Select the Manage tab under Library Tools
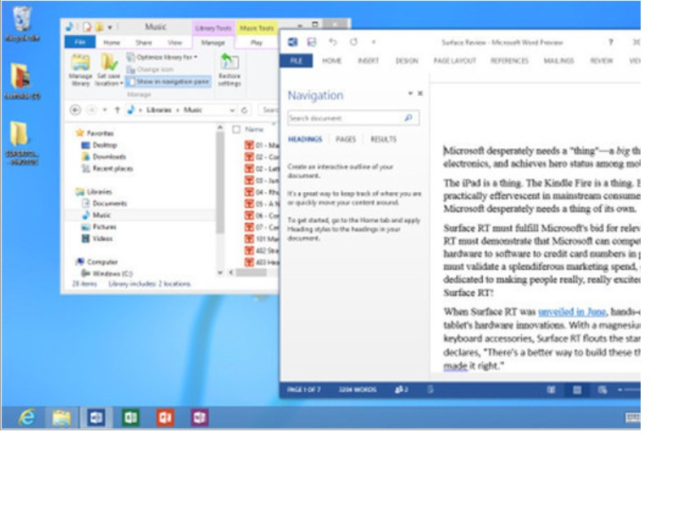Screen dimensions: 700x523 tap(213, 42)
